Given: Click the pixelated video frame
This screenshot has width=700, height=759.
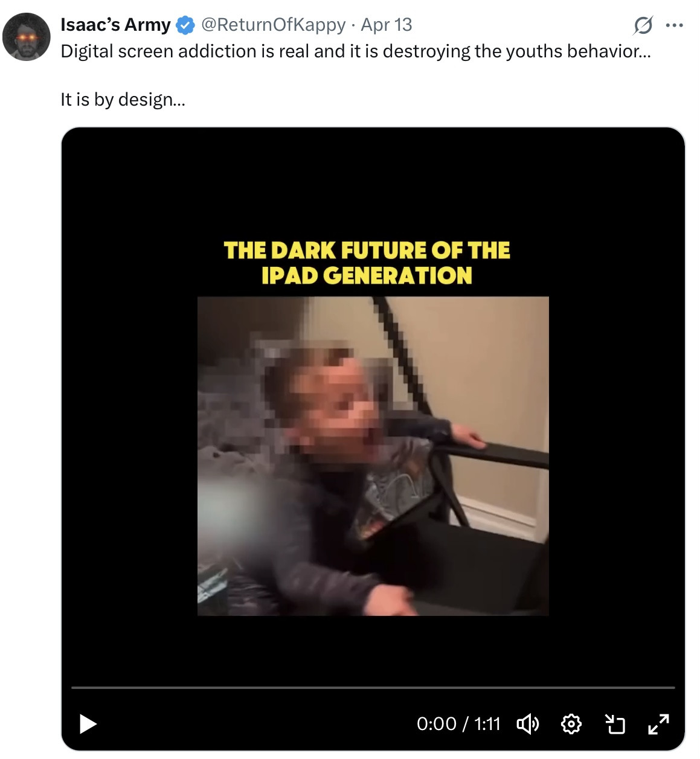Looking at the screenshot, I should (x=373, y=456).
